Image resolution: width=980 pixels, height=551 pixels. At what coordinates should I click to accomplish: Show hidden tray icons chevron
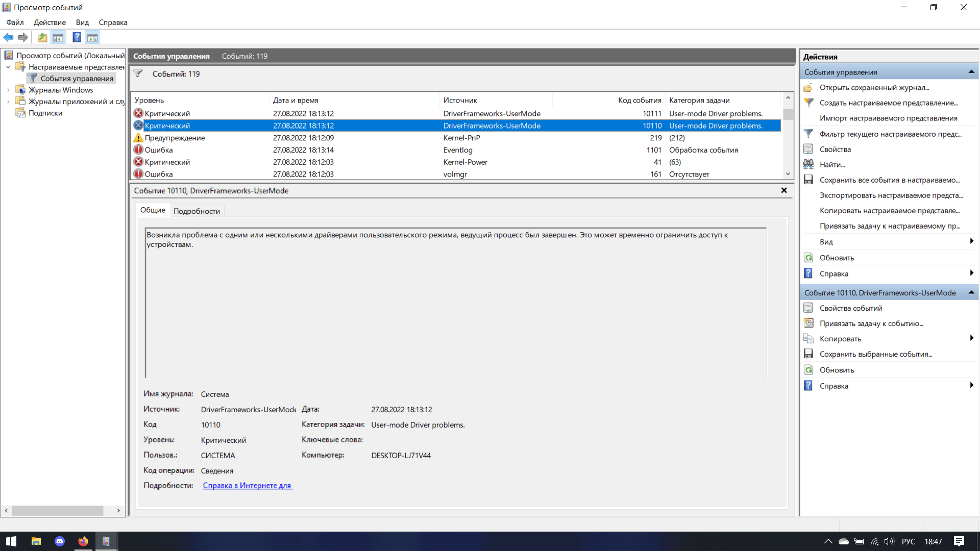[828, 541]
